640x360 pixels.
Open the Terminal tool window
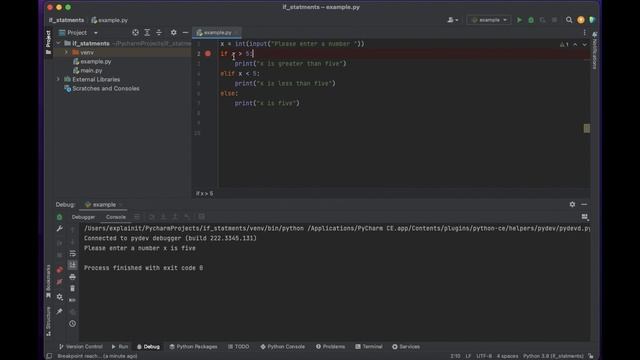click(369, 347)
